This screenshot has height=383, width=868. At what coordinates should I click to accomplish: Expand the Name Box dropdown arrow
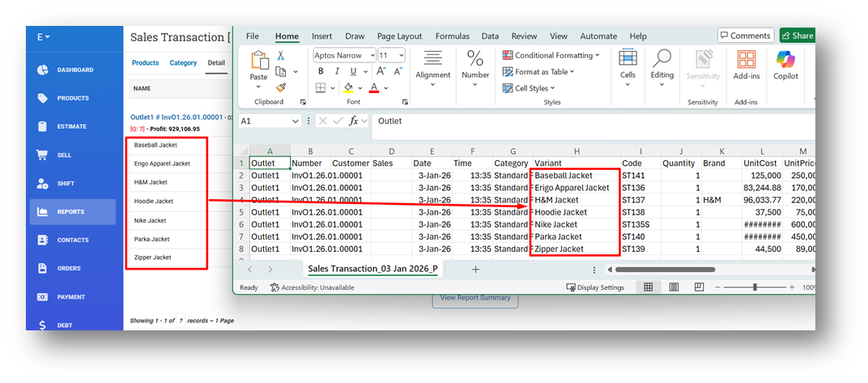pos(295,121)
